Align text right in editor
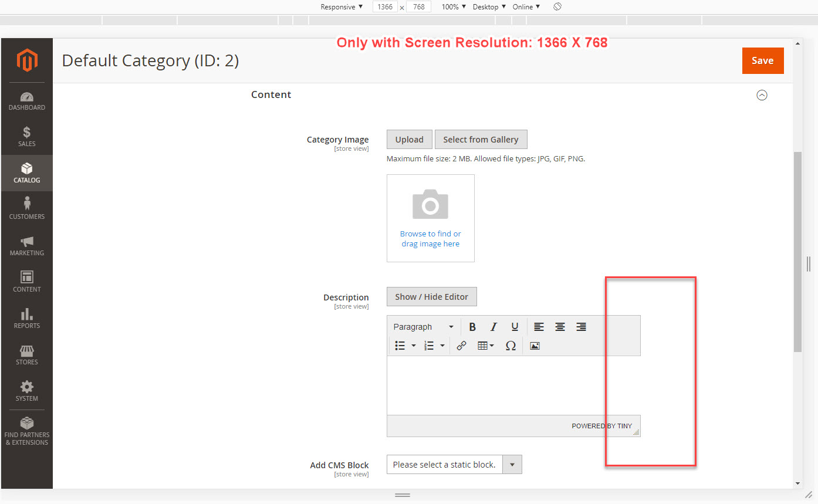The image size is (818, 504). coord(581,327)
